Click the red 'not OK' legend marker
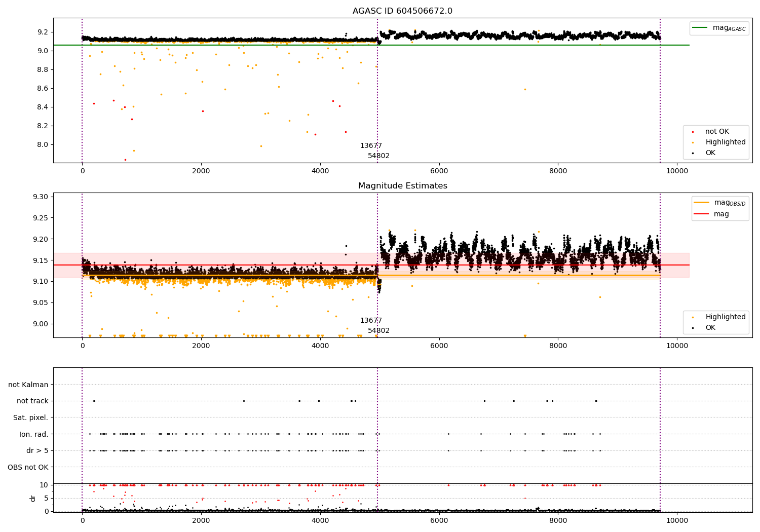The image size is (760, 532). click(693, 132)
